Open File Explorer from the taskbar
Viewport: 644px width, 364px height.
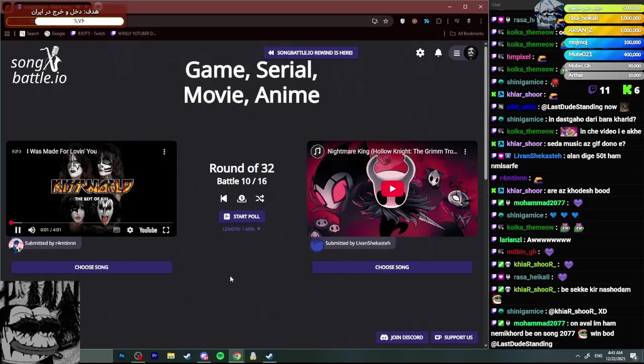pyautogui.click(x=171, y=356)
